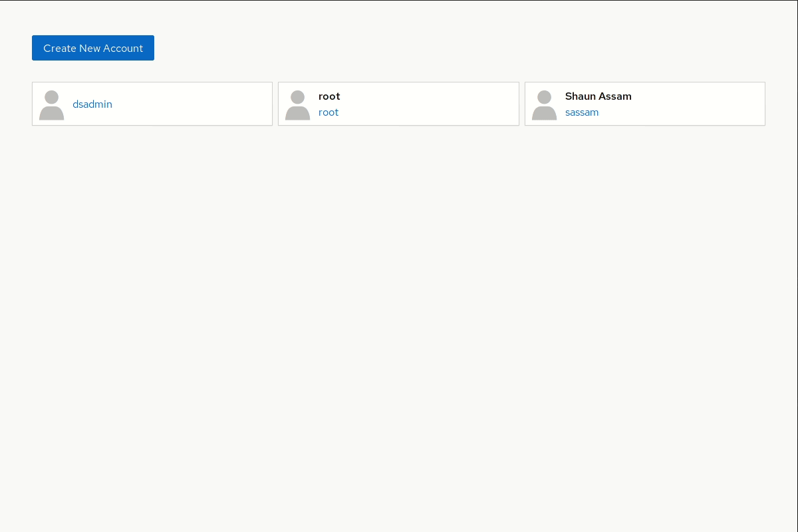Click the profile picture on the root card

(x=297, y=104)
